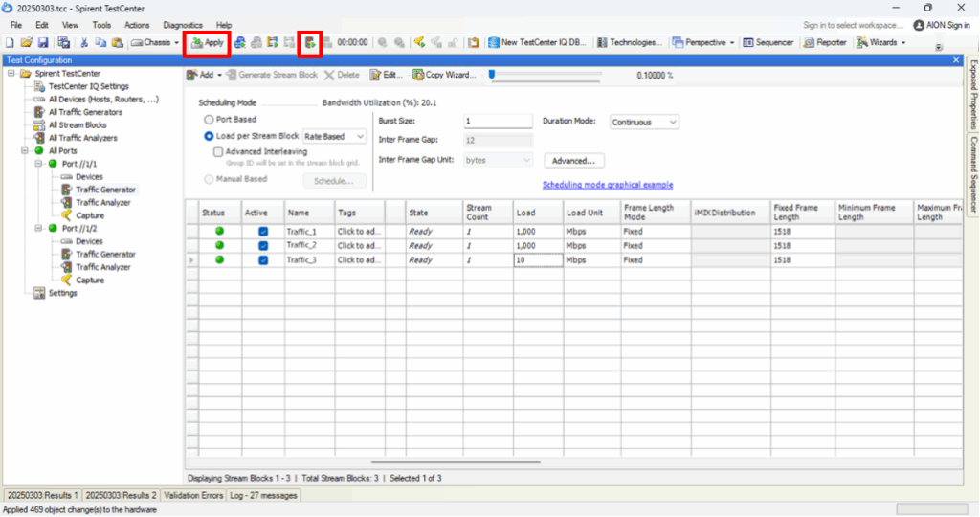The height and width of the screenshot is (517, 980).
Task: Click the Cut scissors icon
Action: tap(84, 42)
